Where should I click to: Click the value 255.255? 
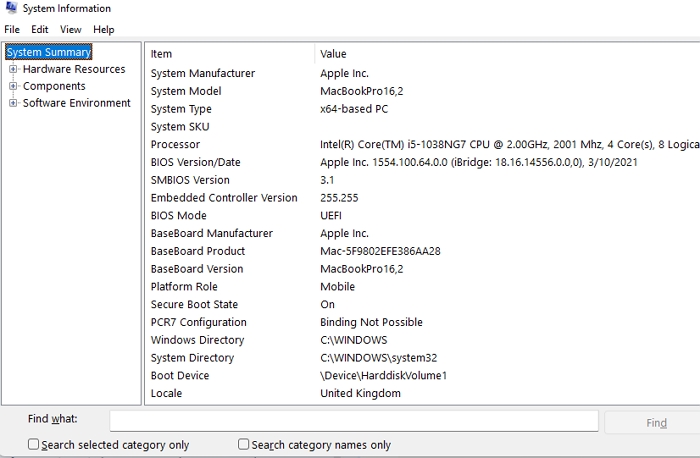click(x=339, y=198)
